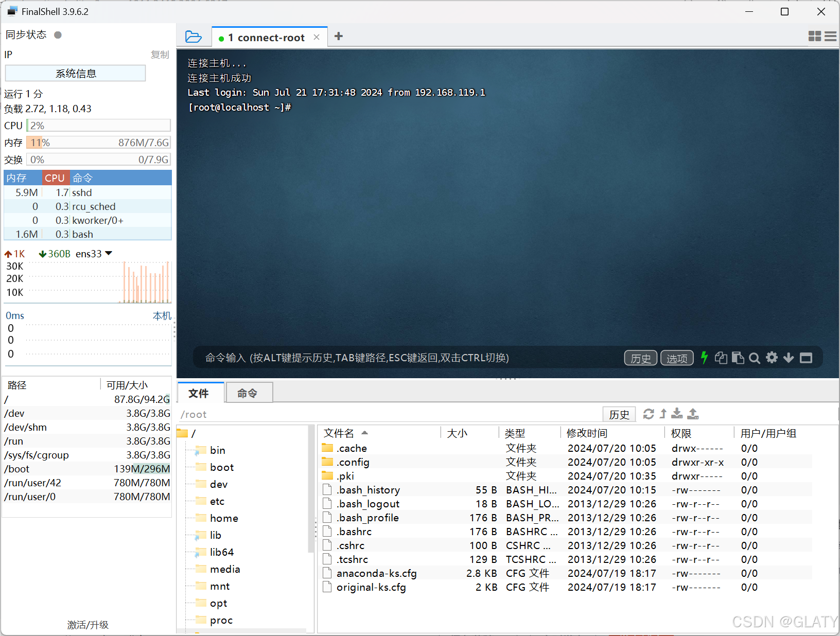Download selected file icon
The image size is (840, 636).
[x=677, y=413]
